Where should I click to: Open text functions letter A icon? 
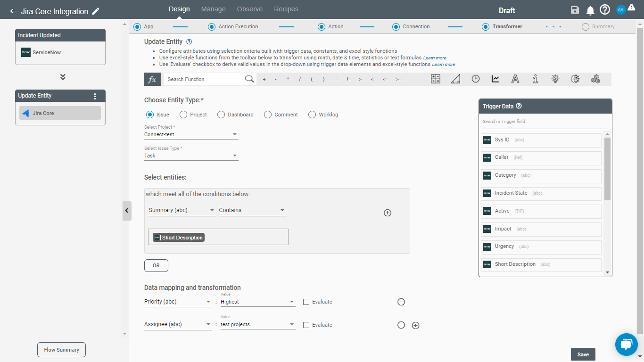515,79
